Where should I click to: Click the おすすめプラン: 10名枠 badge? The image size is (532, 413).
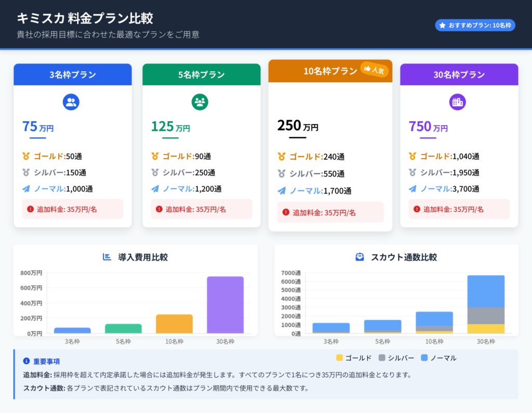click(475, 25)
